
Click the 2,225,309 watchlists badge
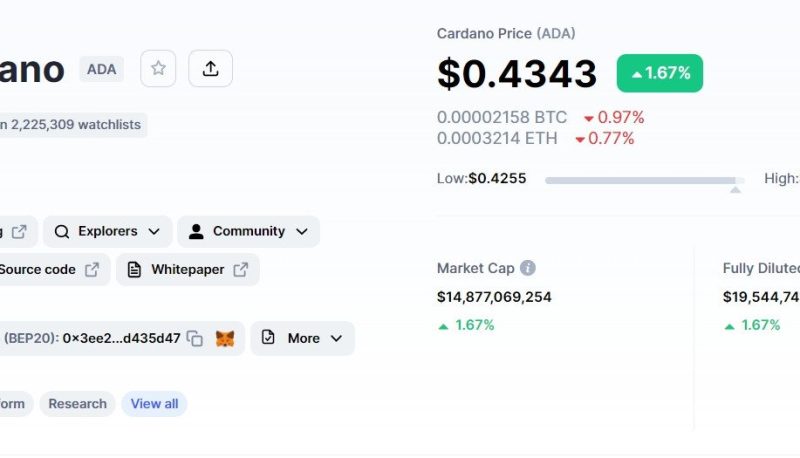click(73, 124)
